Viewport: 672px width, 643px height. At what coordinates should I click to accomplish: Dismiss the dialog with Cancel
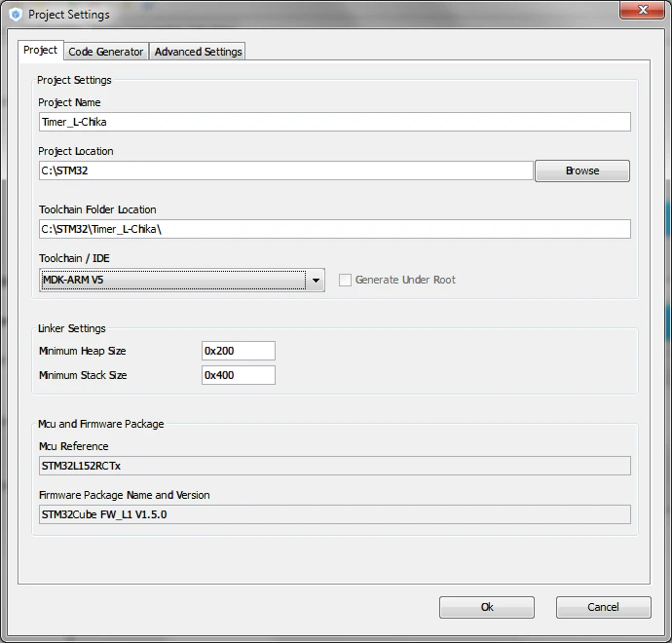pyautogui.click(x=604, y=607)
